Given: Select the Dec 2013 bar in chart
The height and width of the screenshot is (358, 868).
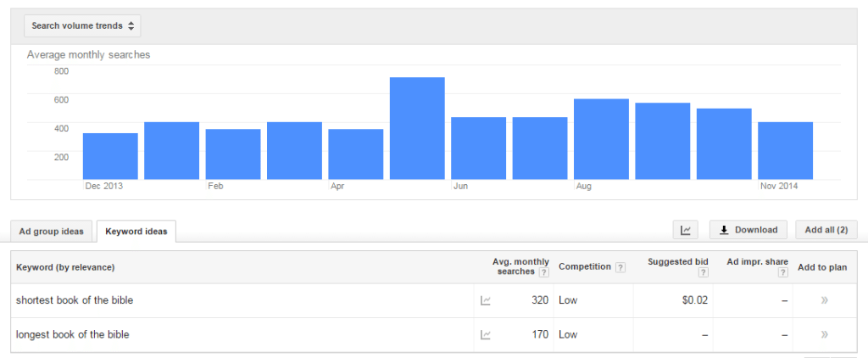Looking at the screenshot, I should click(x=111, y=156).
